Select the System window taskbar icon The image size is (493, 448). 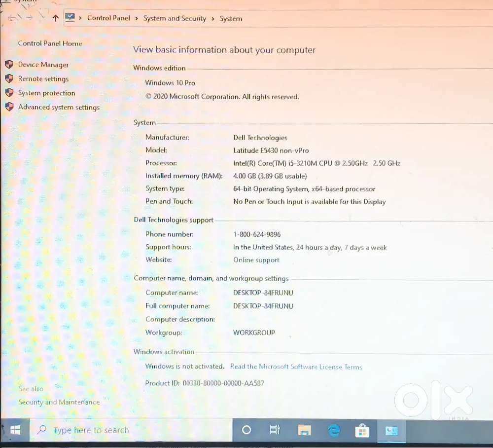(391, 430)
